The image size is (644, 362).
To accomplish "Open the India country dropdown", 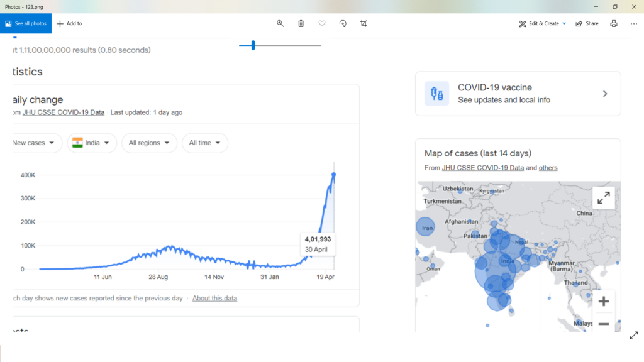I will pyautogui.click(x=92, y=143).
